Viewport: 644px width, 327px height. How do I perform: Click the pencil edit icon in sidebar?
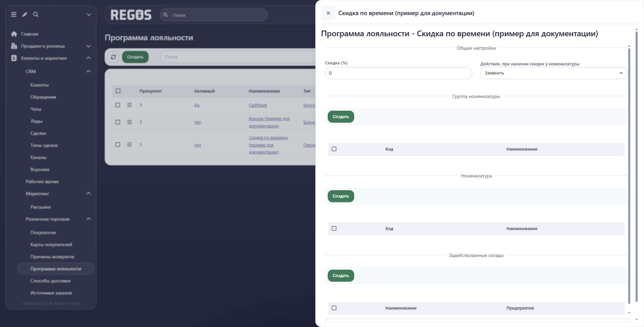pyautogui.click(x=25, y=14)
